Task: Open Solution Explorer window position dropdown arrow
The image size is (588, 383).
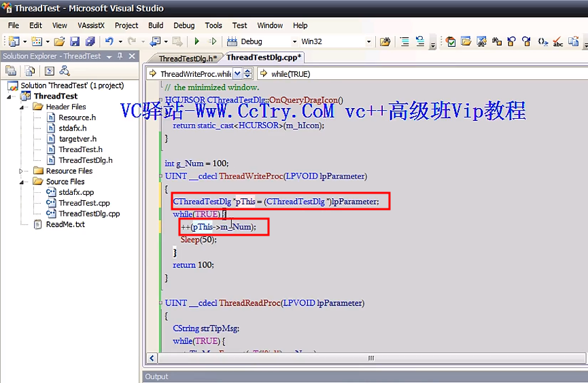Action: (109, 57)
